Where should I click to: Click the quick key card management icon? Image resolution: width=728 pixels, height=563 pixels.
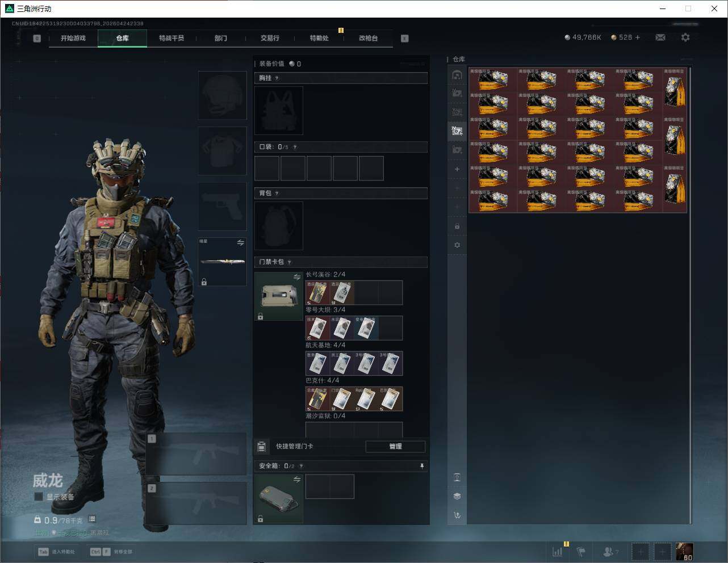(261, 447)
